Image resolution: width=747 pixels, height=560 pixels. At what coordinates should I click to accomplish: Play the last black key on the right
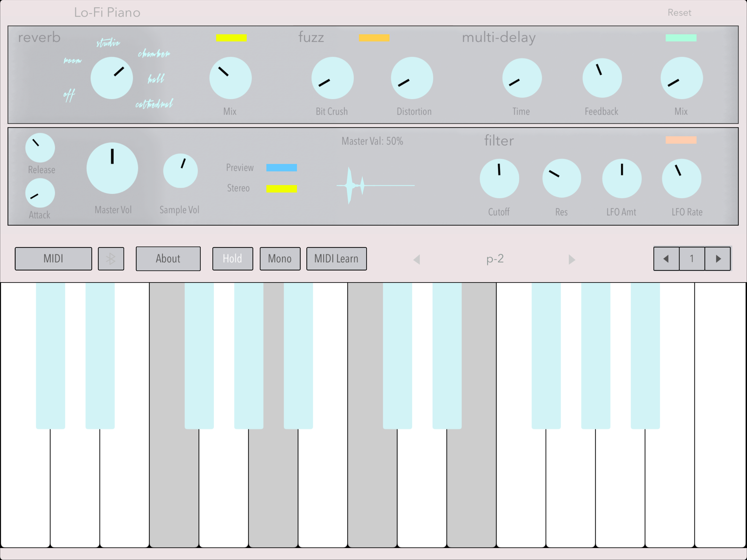coord(645,356)
